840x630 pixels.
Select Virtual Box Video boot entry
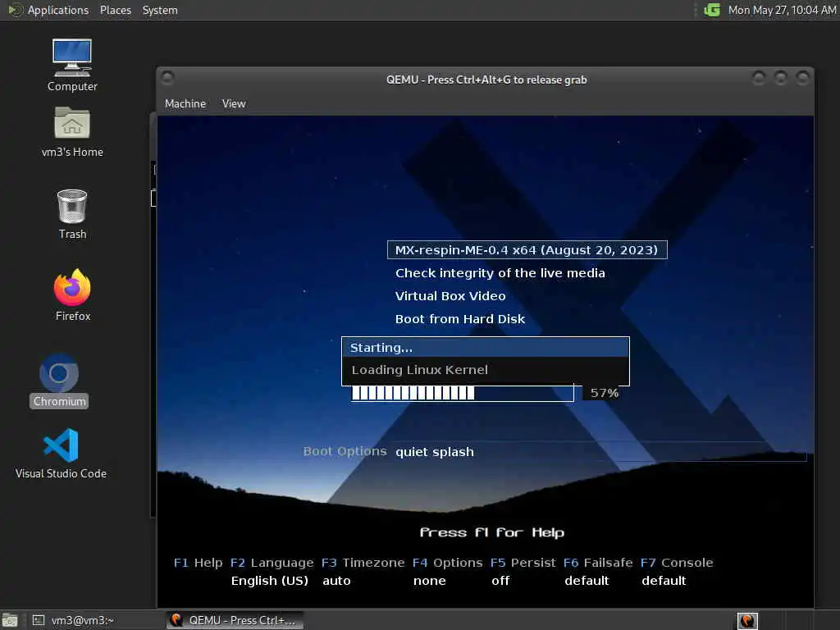(x=450, y=296)
